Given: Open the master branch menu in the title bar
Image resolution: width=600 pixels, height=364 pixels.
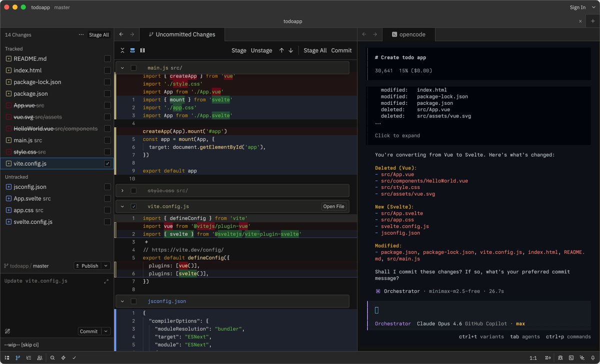Looking at the screenshot, I should 61,7.
